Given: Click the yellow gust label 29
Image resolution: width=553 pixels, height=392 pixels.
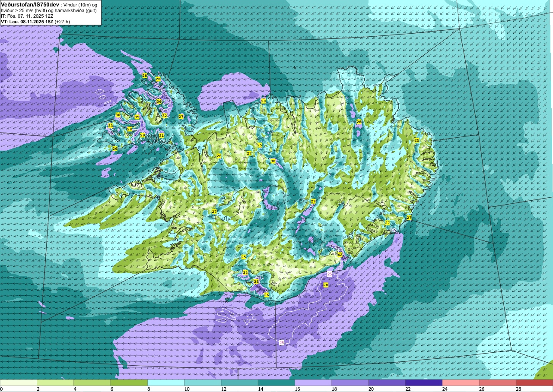Looking at the screenshot, I should (143, 135).
